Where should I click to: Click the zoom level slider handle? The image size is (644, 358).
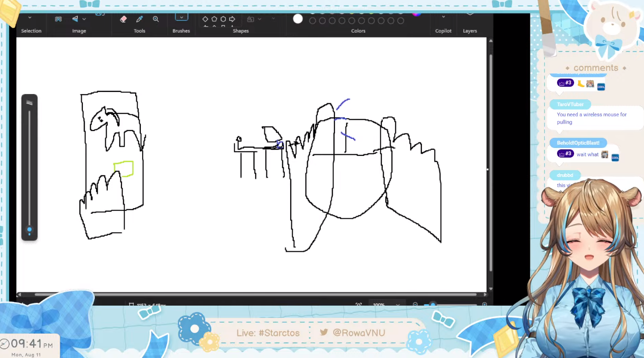click(432, 305)
